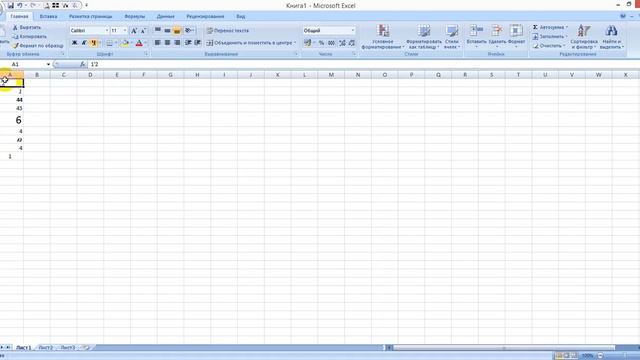The width and height of the screenshot is (640, 360).
Task: Open the Clear (Очистить) menu
Action: [549, 46]
